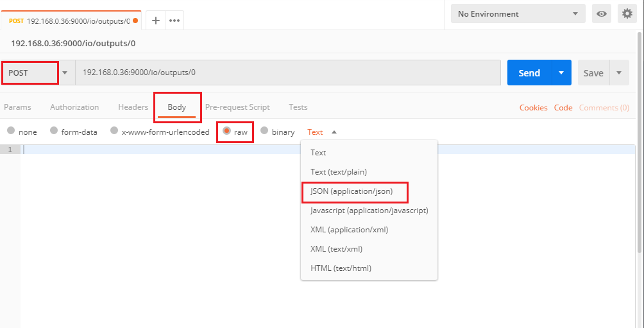Switch to the Body tab
Image resolution: width=644 pixels, height=328 pixels.
[x=176, y=107]
